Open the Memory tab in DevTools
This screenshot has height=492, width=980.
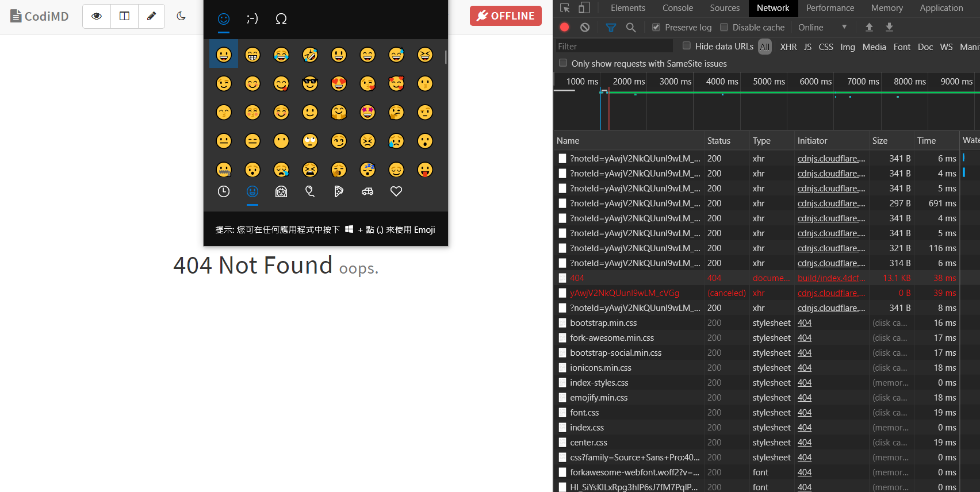[887, 8]
